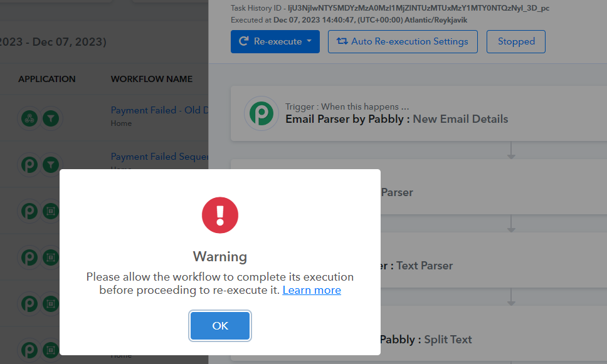This screenshot has width=607, height=364.
Task: Expand the Re-execute dropdown arrow
Action: pos(309,41)
